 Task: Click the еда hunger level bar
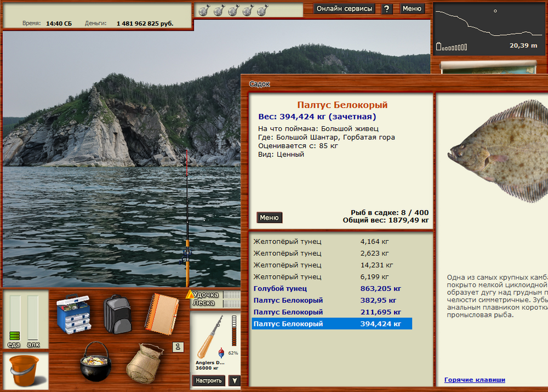[15, 317]
